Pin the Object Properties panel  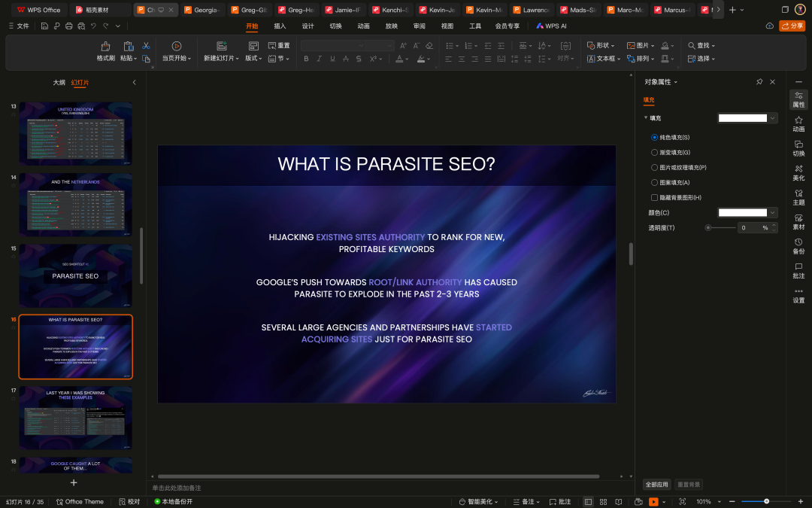tap(759, 82)
